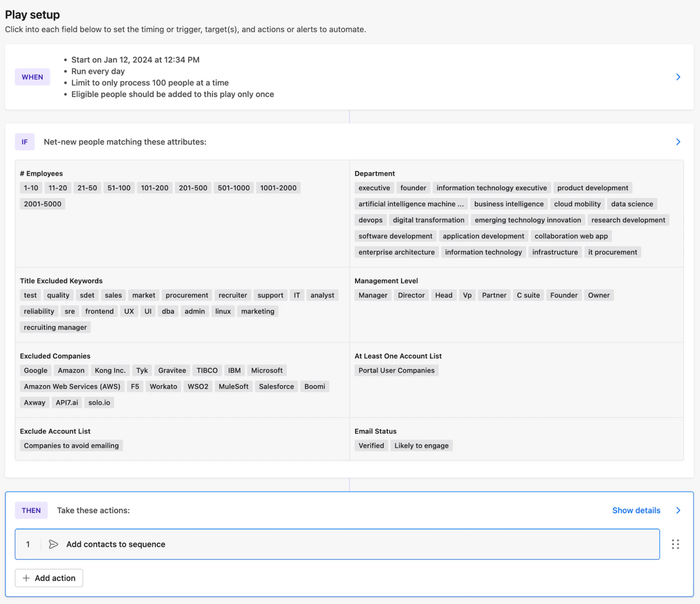Expand the WHEN section using its chevron
Screen dimensions: 700x604
tap(678, 77)
